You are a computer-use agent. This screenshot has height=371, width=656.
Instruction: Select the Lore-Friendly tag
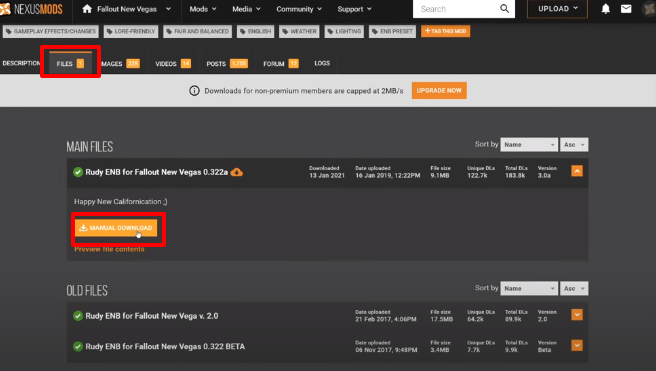pos(131,31)
